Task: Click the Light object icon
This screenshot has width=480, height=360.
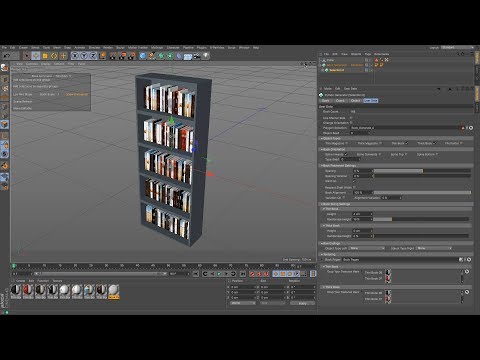Action: (x=206, y=56)
